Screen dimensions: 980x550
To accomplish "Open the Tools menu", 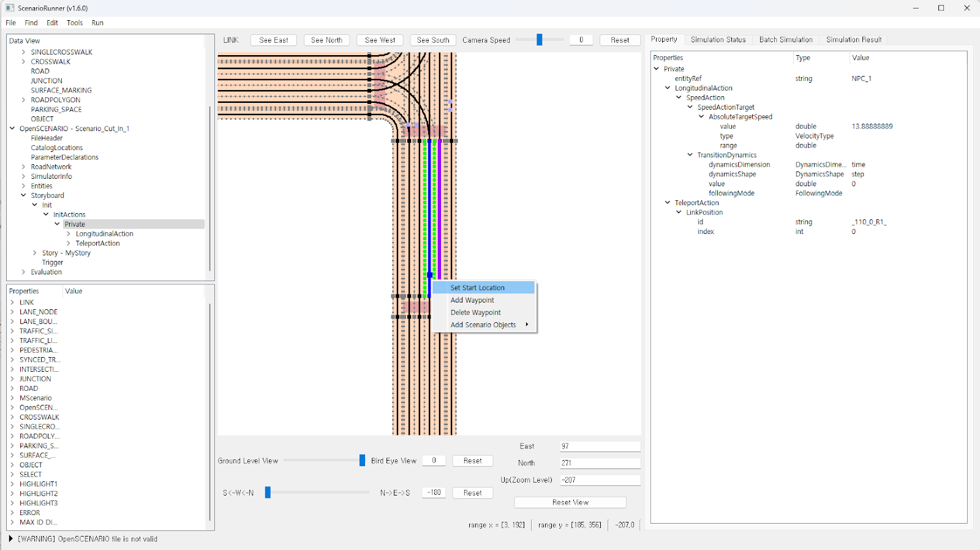I will 75,23.
